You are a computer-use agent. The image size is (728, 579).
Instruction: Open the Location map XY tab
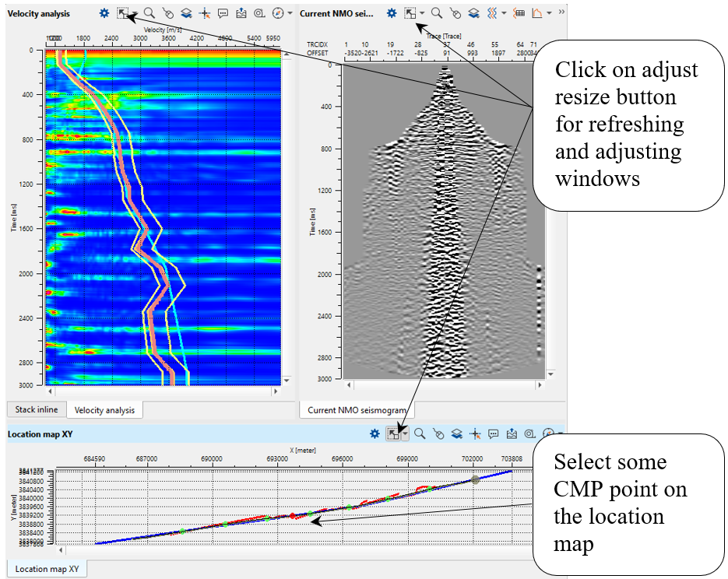(x=47, y=569)
